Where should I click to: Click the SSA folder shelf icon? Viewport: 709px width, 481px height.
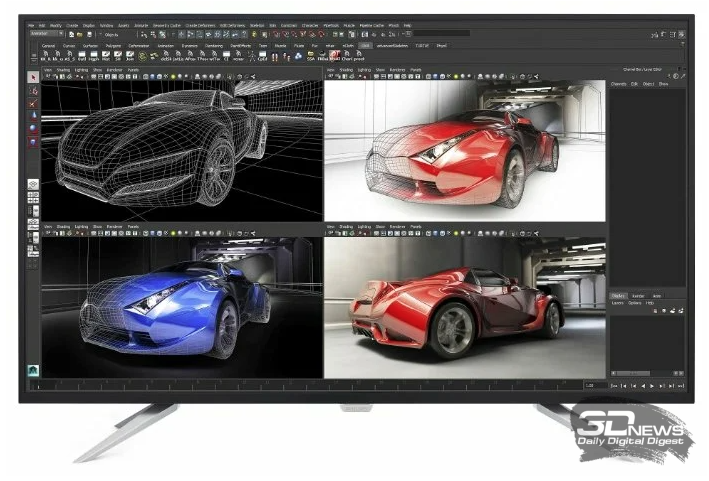[x=311, y=56]
